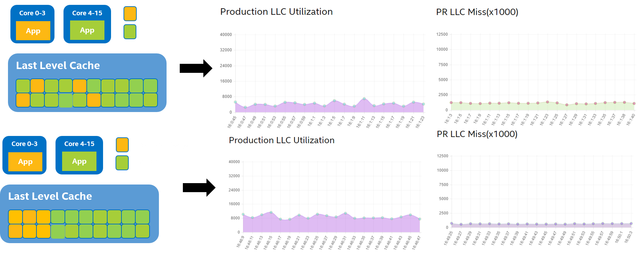The image size is (644, 257).
Task: Click the bottom Production LLC Utilization title
Action: 281,140
